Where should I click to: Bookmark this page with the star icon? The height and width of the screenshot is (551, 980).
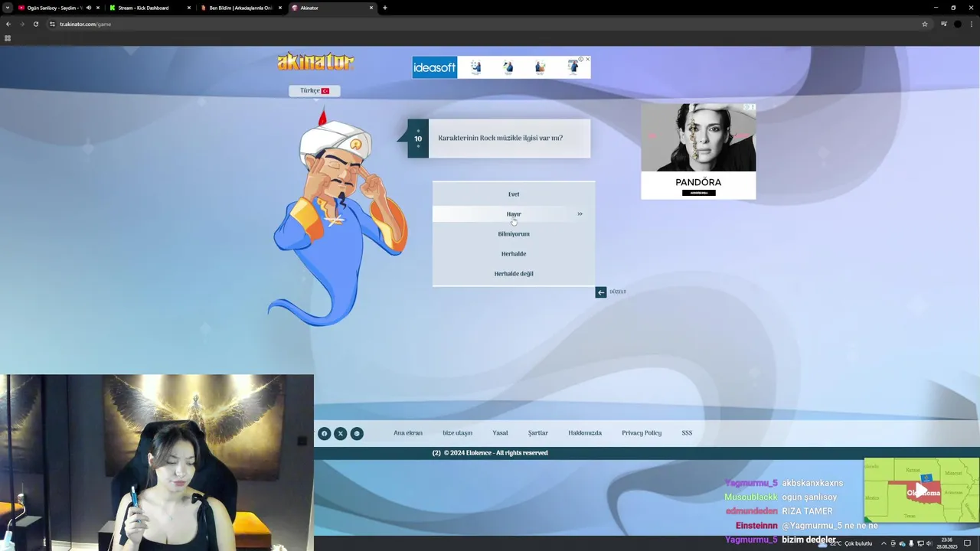pos(925,24)
